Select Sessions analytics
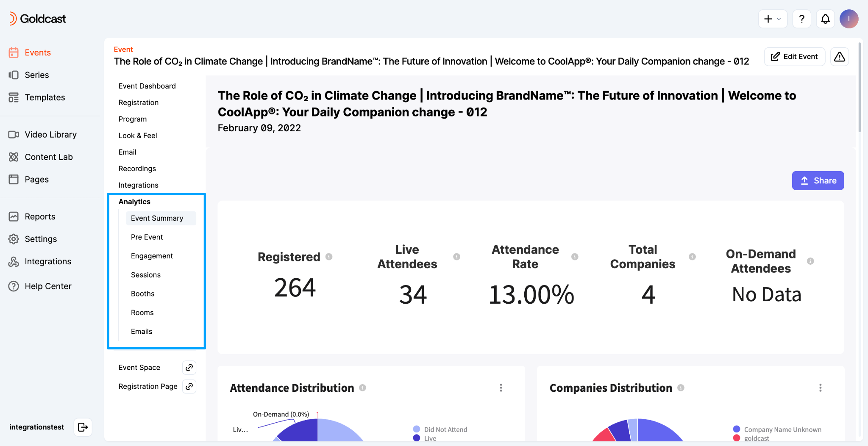Viewport: 868px width, 446px height. tap(146, 275)
